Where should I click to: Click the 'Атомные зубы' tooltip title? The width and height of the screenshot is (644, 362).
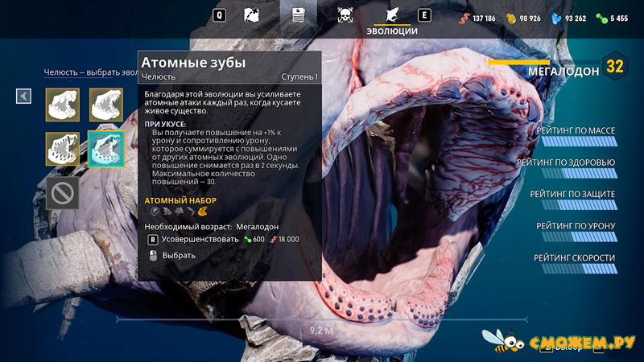pos(193,63)
